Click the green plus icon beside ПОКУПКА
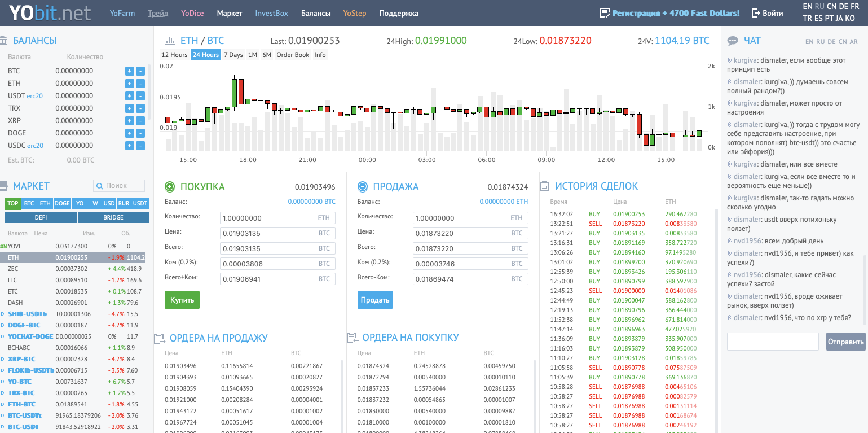The height and width of the screenshot is (433, 868). point(170,186)
